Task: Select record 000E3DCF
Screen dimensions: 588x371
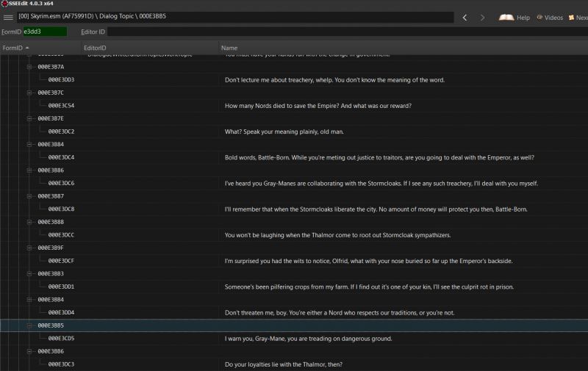Action: click(61, 261)
